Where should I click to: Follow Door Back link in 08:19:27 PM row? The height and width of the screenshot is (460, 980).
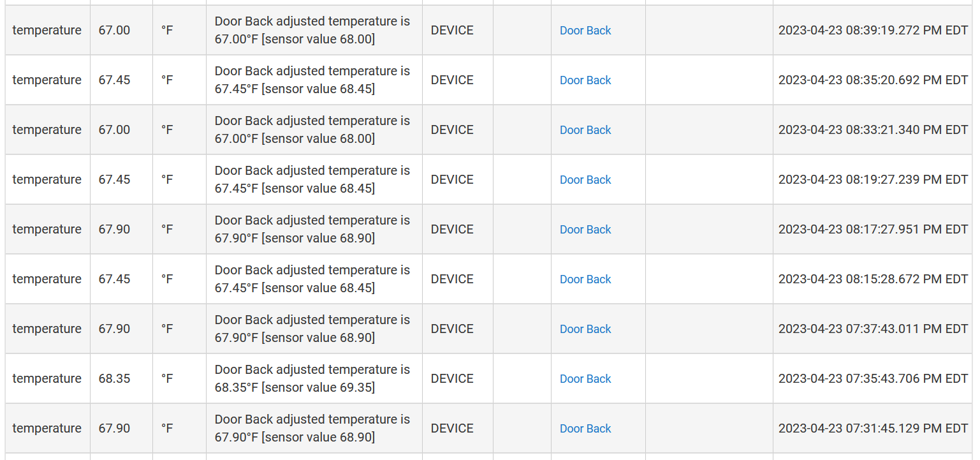585,180
